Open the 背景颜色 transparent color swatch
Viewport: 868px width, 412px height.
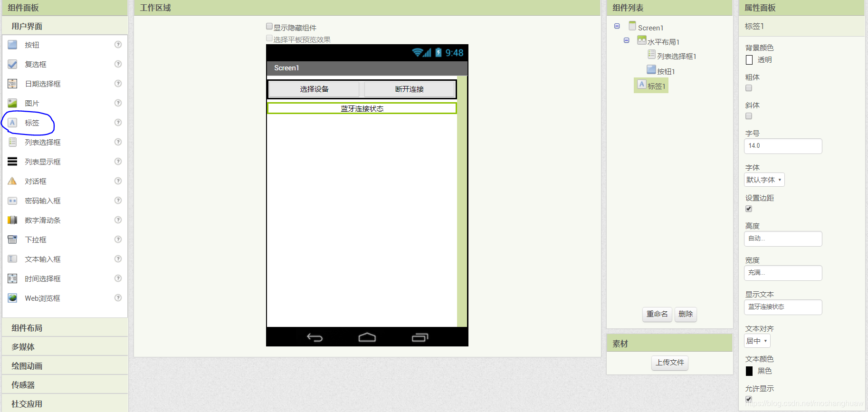pyautogui.click(x=749, y=60)
